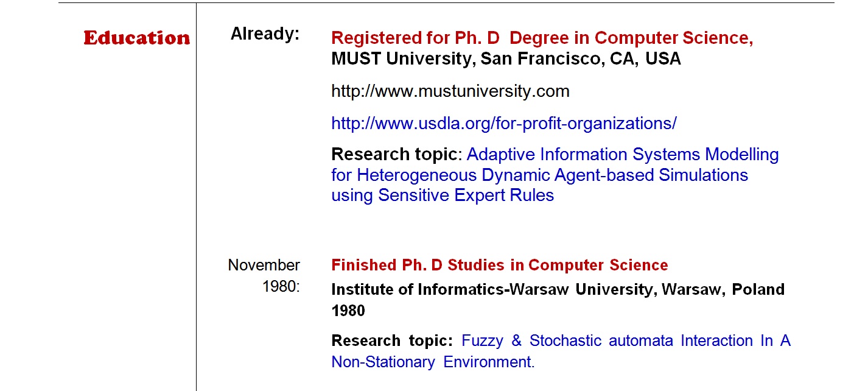Click the second 'Research topic:' label
This screenshot has height=391, width=868.
click(x=392, y=340)
